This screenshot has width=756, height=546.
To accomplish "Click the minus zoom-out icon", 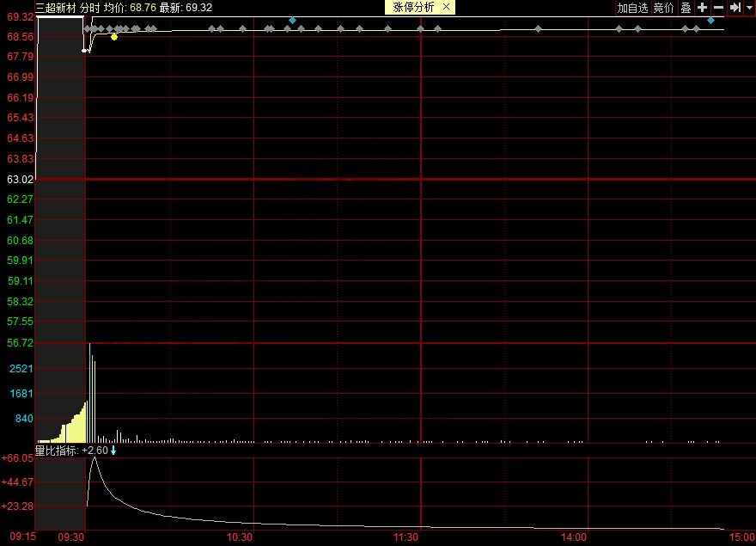I will (x=718, y=8).
